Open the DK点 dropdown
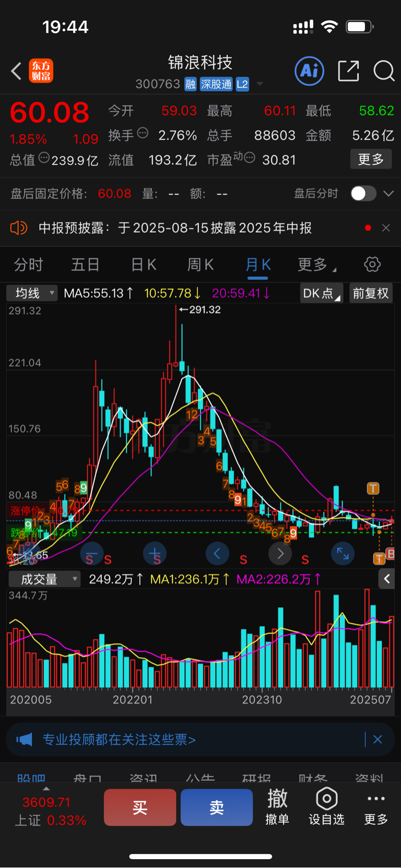Image resolution: width=401 pixels, height=868 pixels. click(322, 293)
